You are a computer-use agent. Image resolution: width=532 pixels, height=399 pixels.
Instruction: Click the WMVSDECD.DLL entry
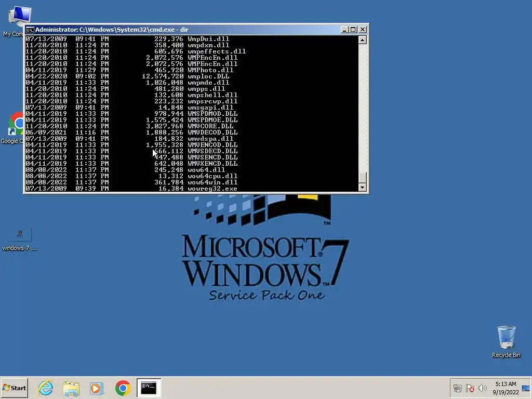212,151
